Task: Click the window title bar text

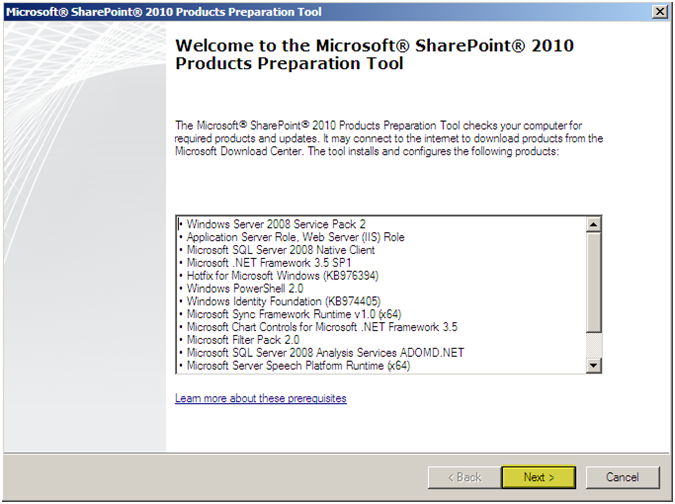Action: [164, 12]
